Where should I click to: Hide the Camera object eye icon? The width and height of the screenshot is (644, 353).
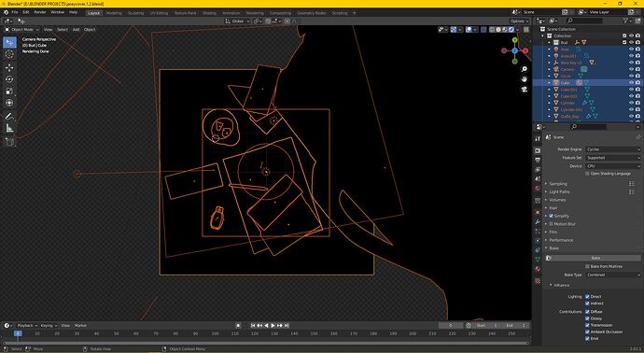click(x=631, y=69)
